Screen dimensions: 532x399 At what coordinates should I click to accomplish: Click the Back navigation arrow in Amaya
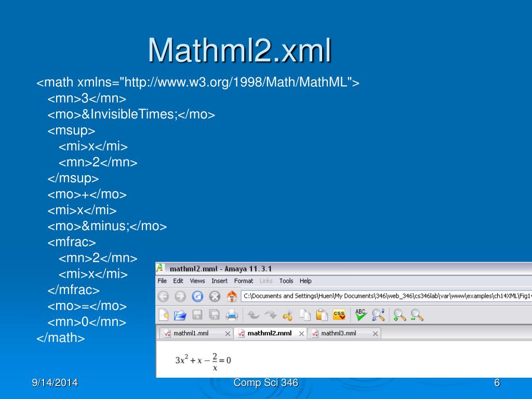click(x=164, y=296)
